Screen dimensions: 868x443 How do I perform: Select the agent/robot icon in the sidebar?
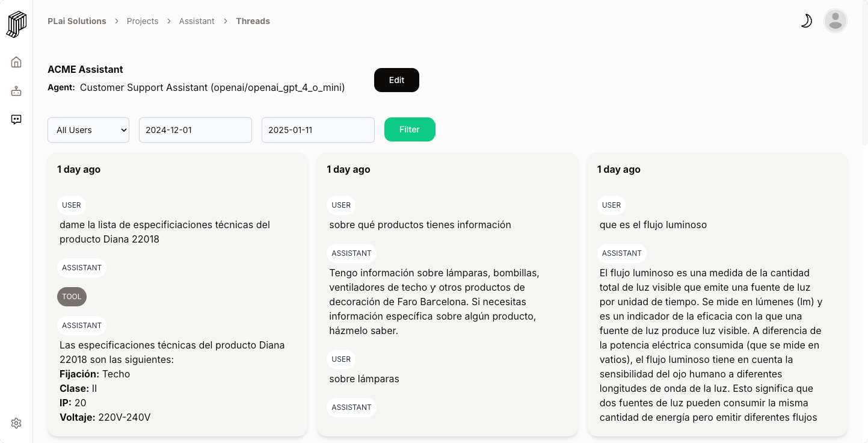[x=16, y=90]
